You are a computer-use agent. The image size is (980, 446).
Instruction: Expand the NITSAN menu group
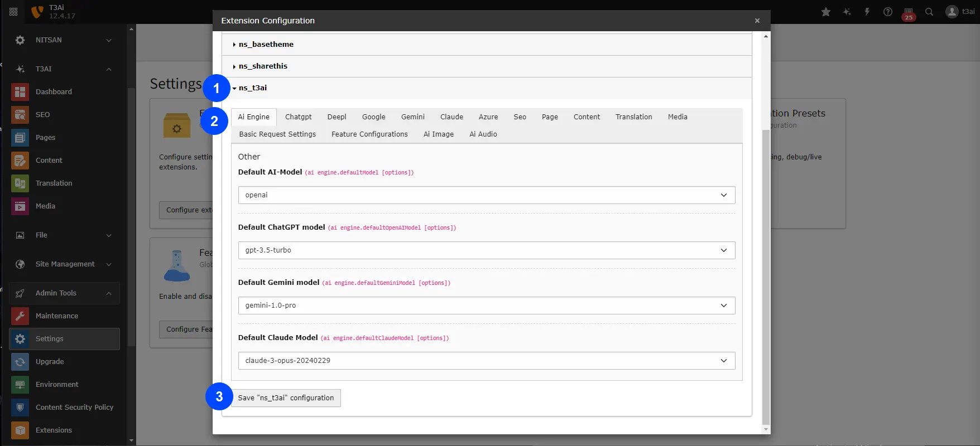(x=109, y=40)
